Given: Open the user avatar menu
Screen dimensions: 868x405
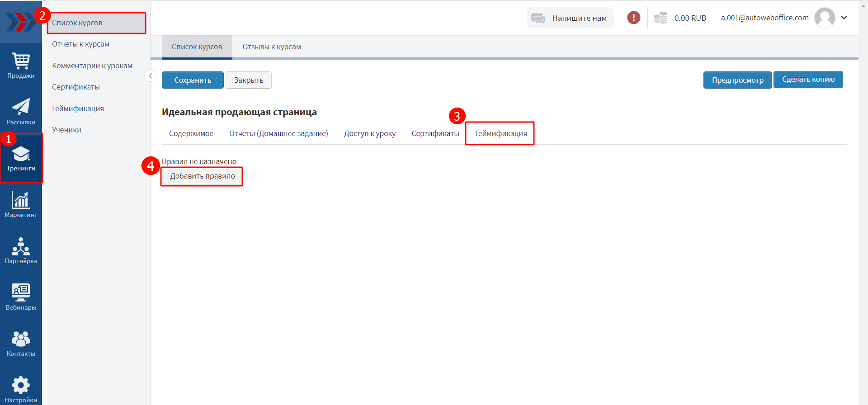Looking at the screenshot, I should tap(824, 18).
